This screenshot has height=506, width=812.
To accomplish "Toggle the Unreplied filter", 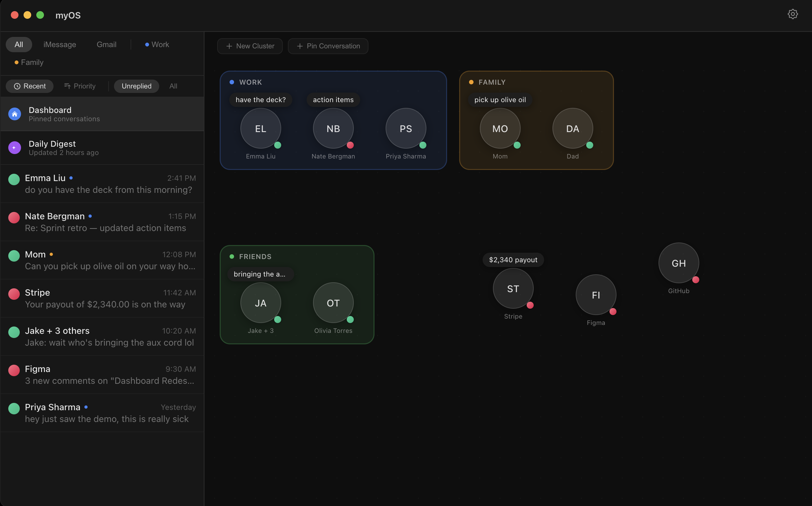I will pyautogui.click(x=136, y=86).
